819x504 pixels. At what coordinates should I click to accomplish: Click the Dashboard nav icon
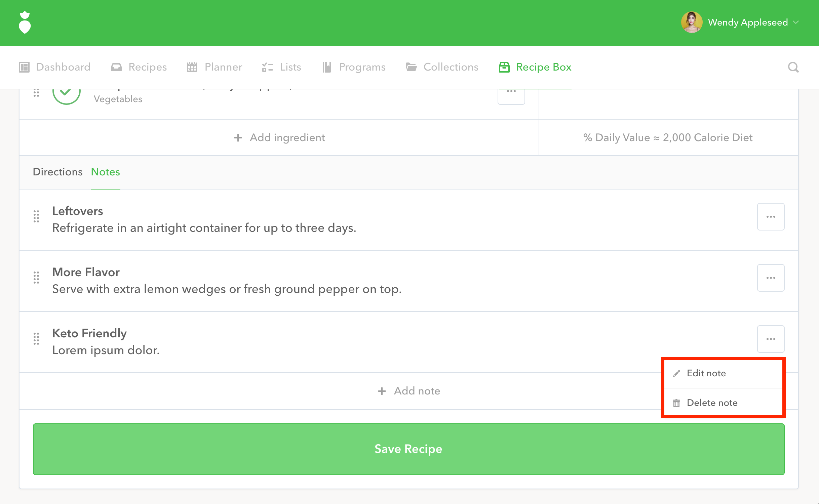click(x=24, y=67)
